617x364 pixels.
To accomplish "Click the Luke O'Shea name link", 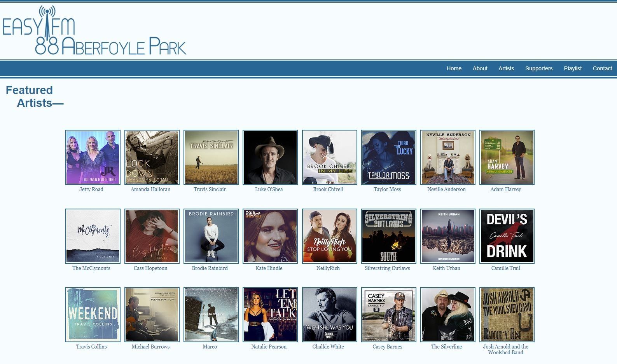I will pos(269,189).
